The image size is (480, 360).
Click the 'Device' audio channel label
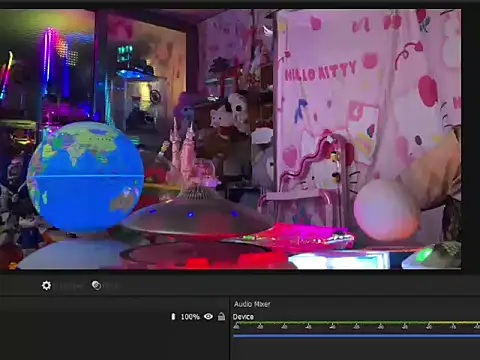coord(243,317)
